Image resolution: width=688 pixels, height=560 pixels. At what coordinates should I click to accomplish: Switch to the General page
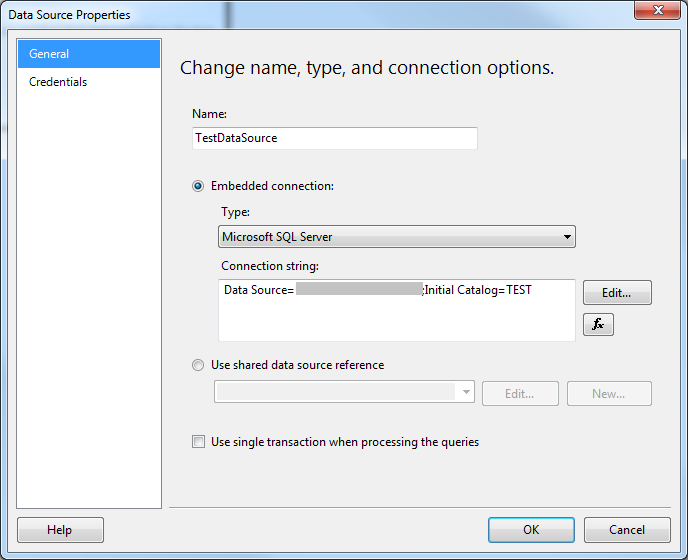pyautogui.click(x=89, y=54)
